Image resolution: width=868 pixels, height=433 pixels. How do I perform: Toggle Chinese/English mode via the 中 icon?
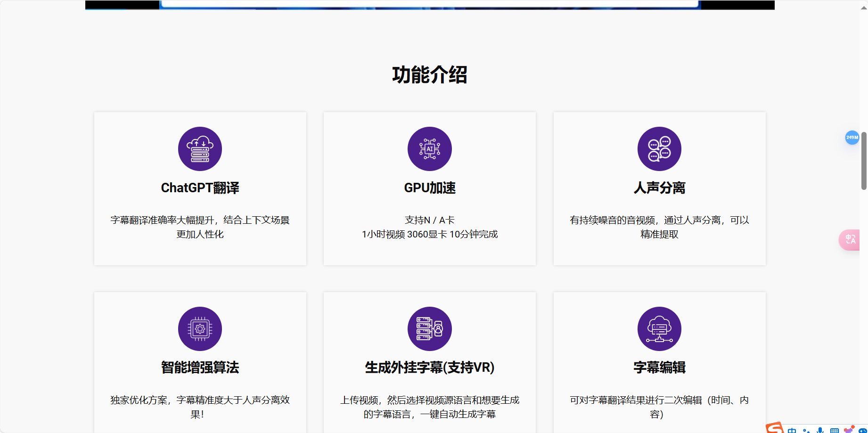click(x=792, y=431)
